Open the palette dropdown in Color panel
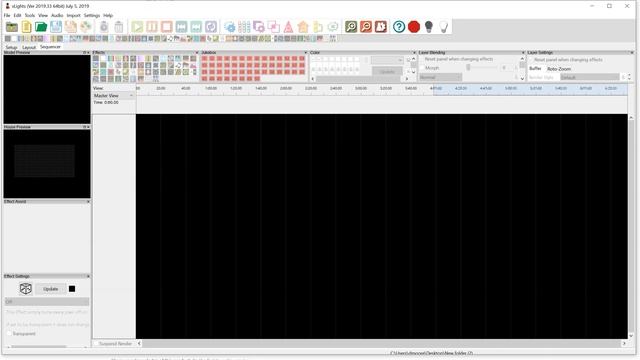This screenshot has height=360, width=640. [x=387, y=60]
